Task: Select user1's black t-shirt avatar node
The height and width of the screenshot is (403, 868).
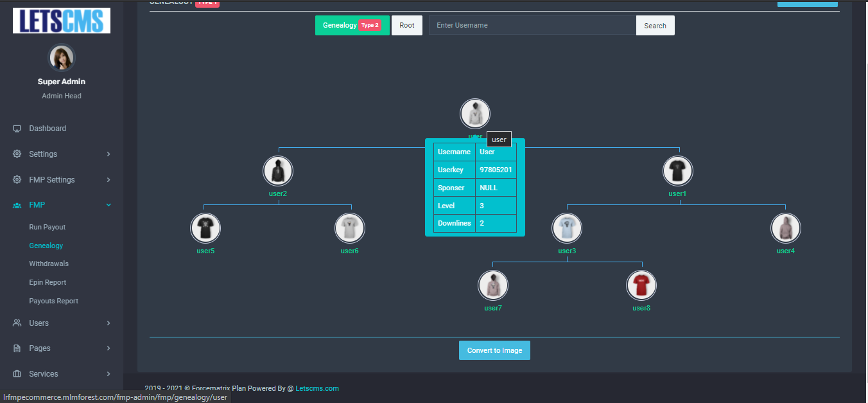Action: [678, 171]
